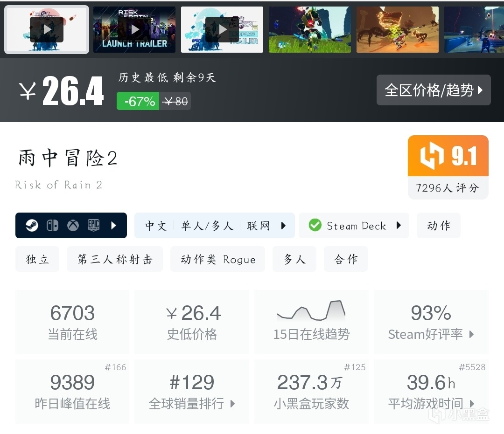Click the original price ¥80
504x434 pixels.
tap(175, 101)
